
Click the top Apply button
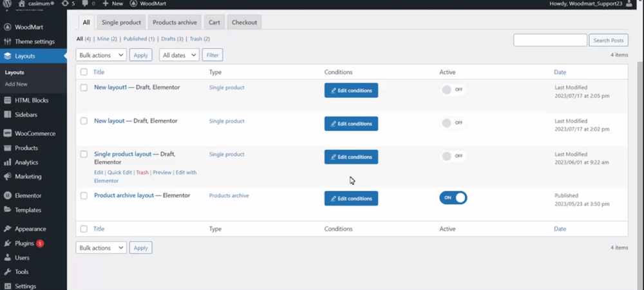(x=141, y=55)
